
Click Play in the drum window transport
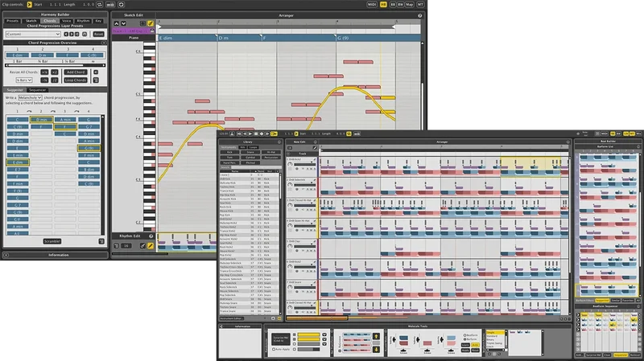(250, 133)
